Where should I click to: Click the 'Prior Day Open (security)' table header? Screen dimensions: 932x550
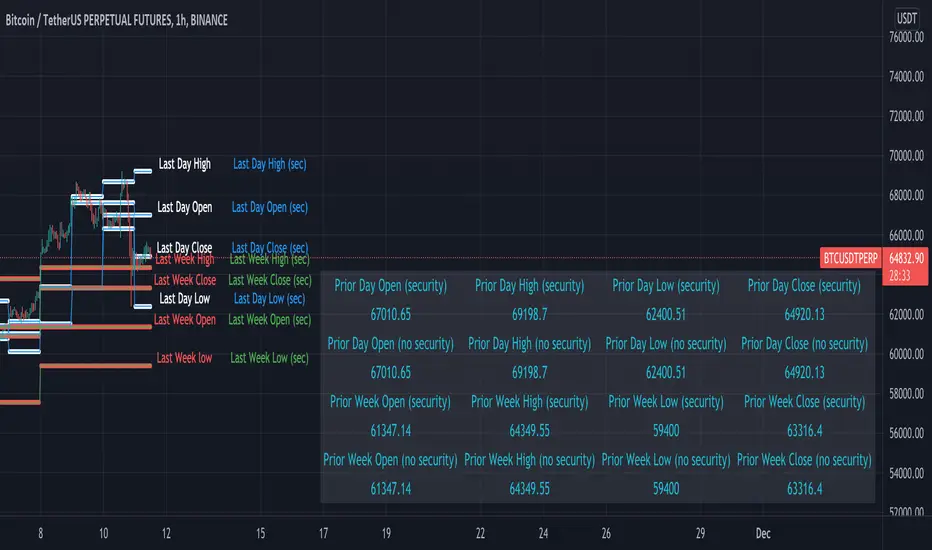(x=391, y=286)
